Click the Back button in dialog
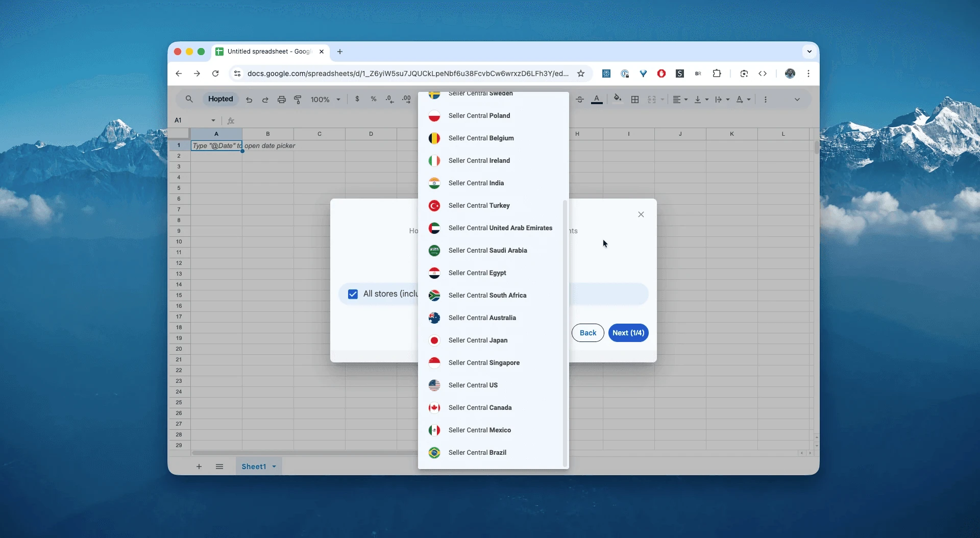 pyautogui.click(x=588, y=333)
